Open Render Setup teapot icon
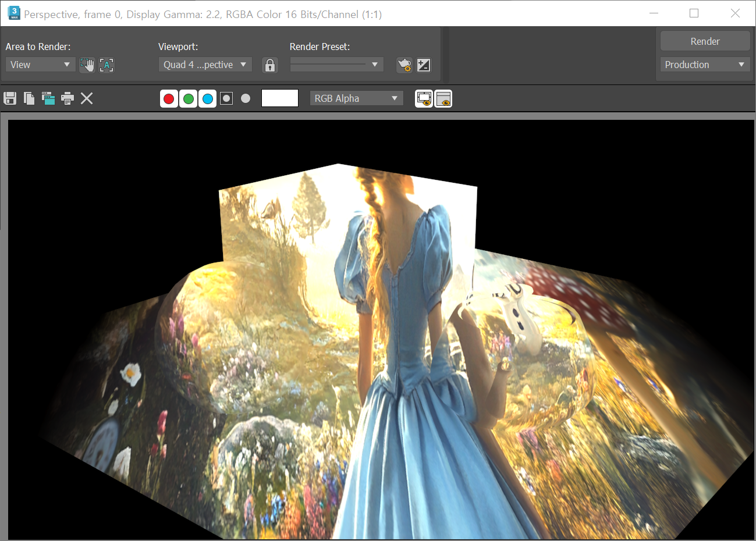 pyautogui.click(x=404, y=65)
